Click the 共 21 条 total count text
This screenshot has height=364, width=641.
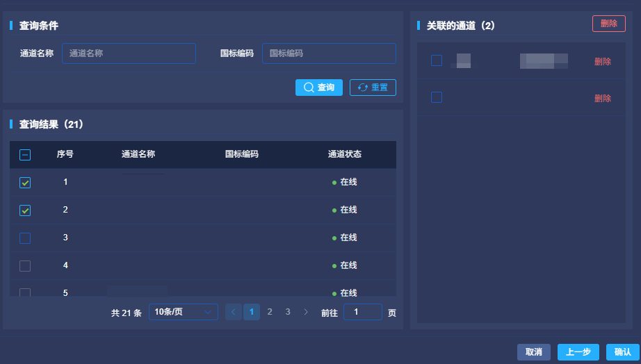127,313
